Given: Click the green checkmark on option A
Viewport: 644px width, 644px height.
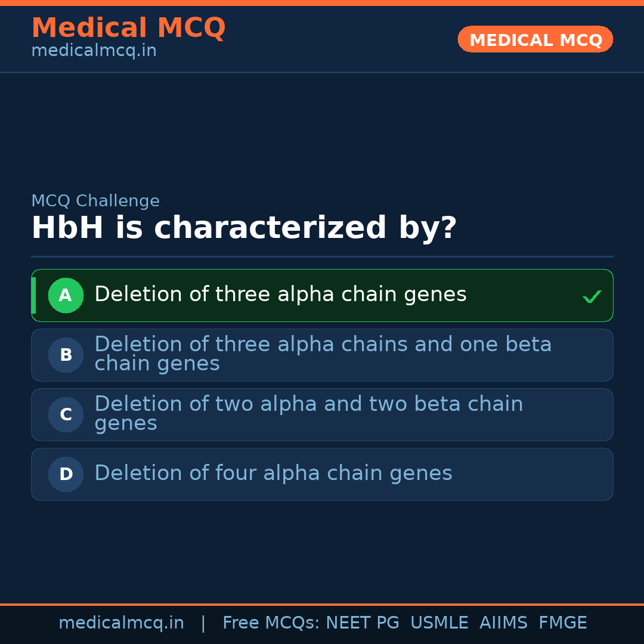Looking at the screenshot, I should pyautogui.click(x=592, y=296).
